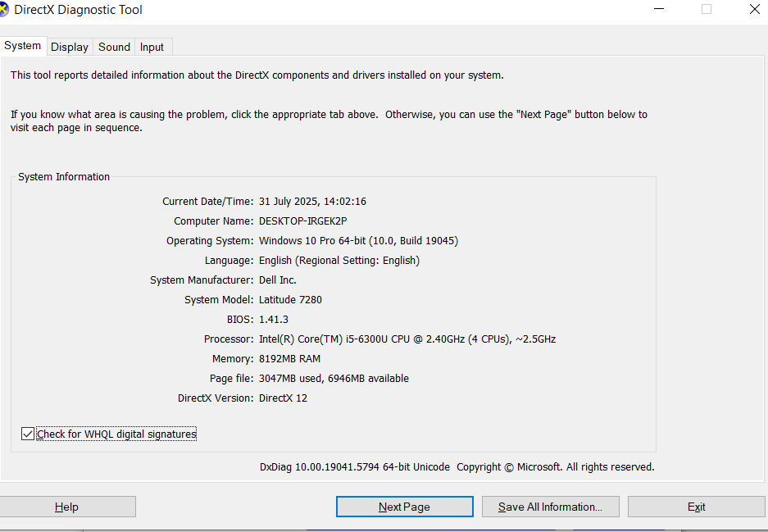Click the System Information group label
The width and height of the screenshot is (768, 532).
(64, 177)
